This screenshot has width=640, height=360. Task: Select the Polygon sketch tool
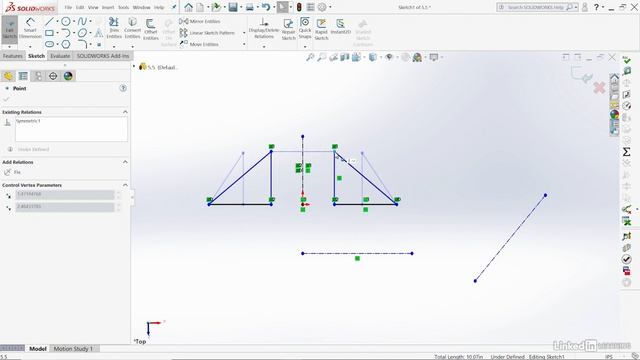(65, 44)
